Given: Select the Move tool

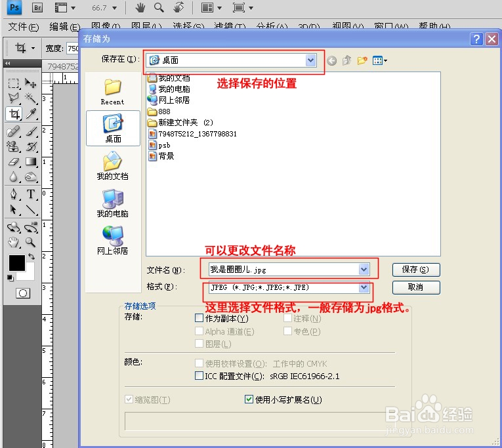Looking at the screenshot, I should point(31,84).
